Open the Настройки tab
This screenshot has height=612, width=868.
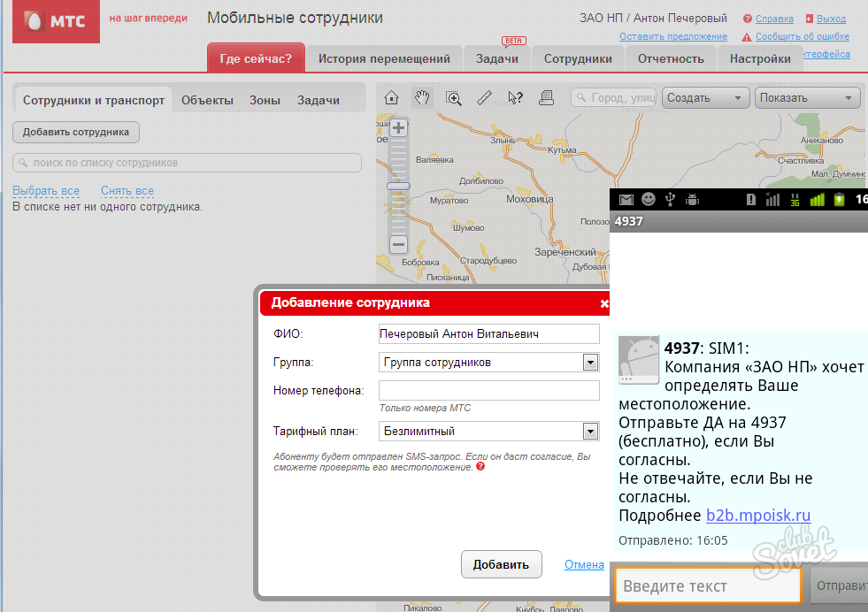pyautogui.click(x=760, y=58)
